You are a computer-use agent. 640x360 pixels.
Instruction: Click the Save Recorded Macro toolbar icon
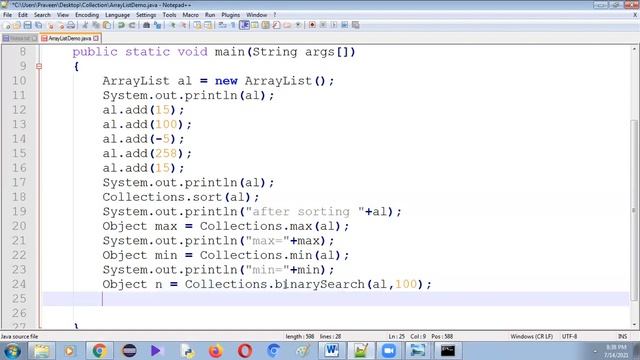(x=356, y=25)
